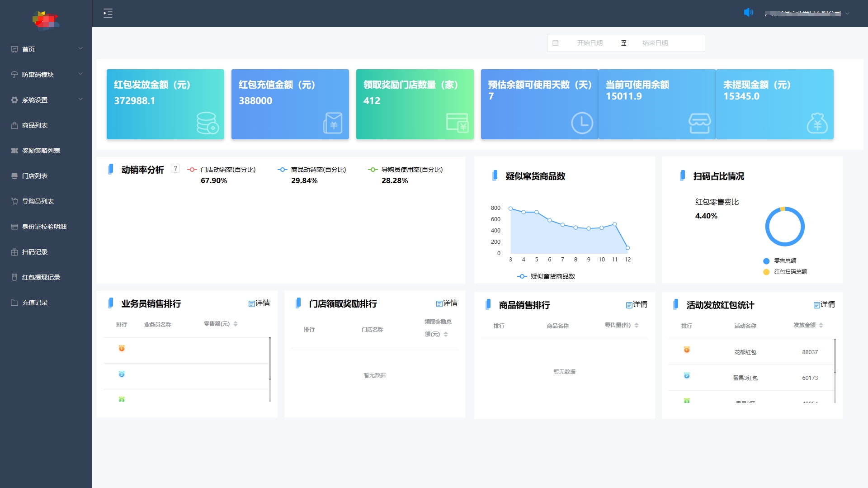The image size is (868, 488).
Task: Toggle the 导购员使用率(百分比) legend series
Action: coord(406,170)
